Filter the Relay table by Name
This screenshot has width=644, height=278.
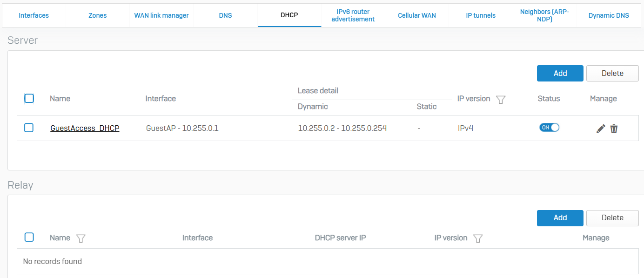pyautogui.click(x=80, y=238)
